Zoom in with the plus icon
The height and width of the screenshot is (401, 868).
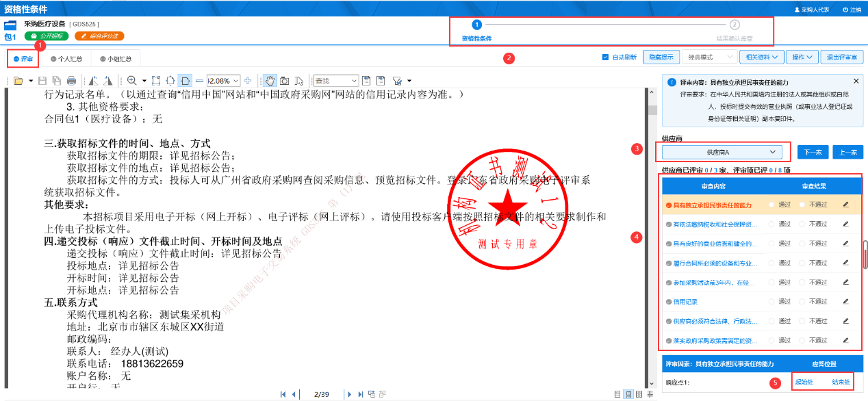click(x=248, y=81)
